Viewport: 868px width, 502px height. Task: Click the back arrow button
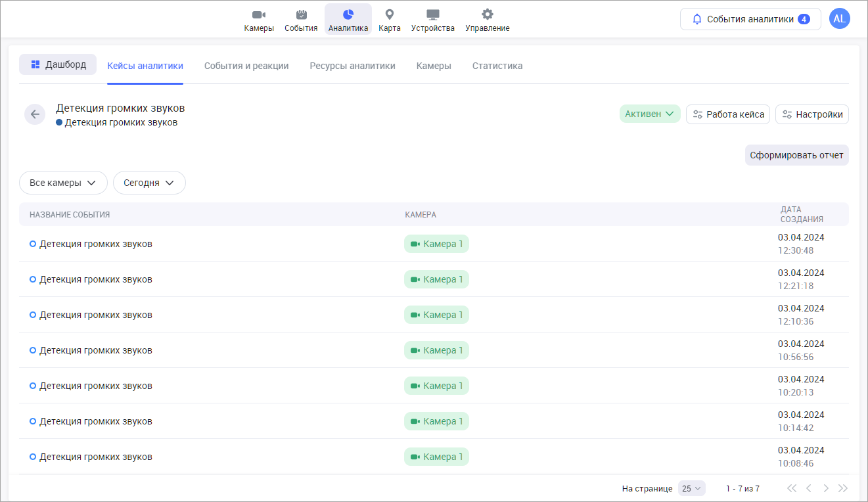35,114
